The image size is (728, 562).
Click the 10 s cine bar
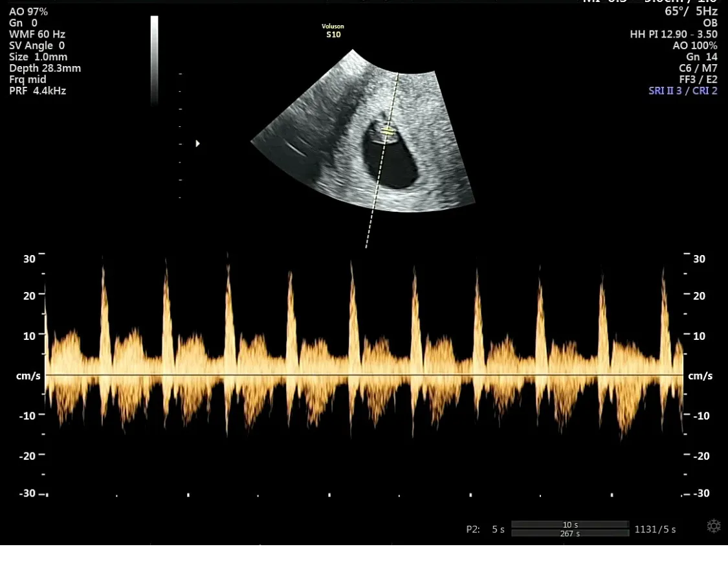click(x=570, y=525)
